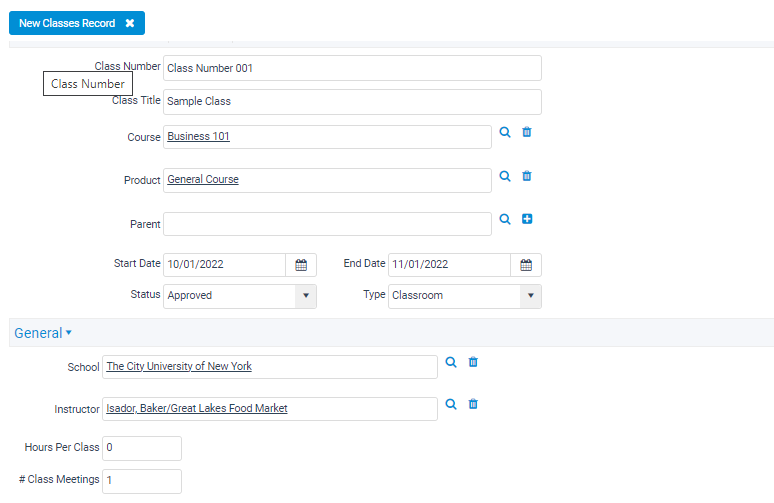Follow The City University of New York link

point(179,366)
